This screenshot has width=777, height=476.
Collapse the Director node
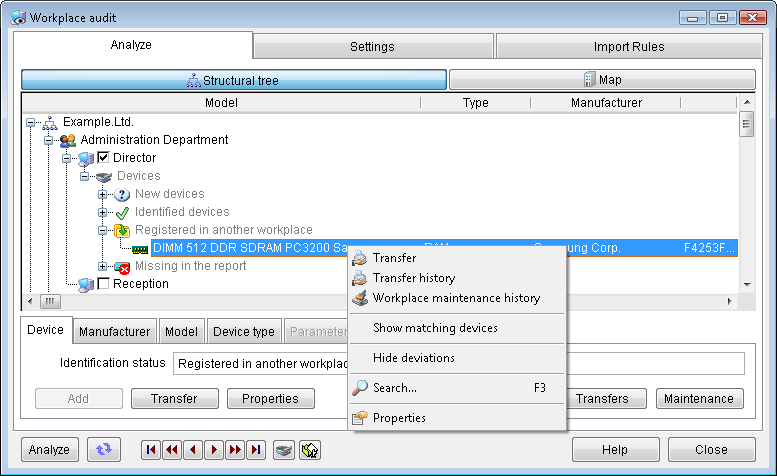pos(66,158)
